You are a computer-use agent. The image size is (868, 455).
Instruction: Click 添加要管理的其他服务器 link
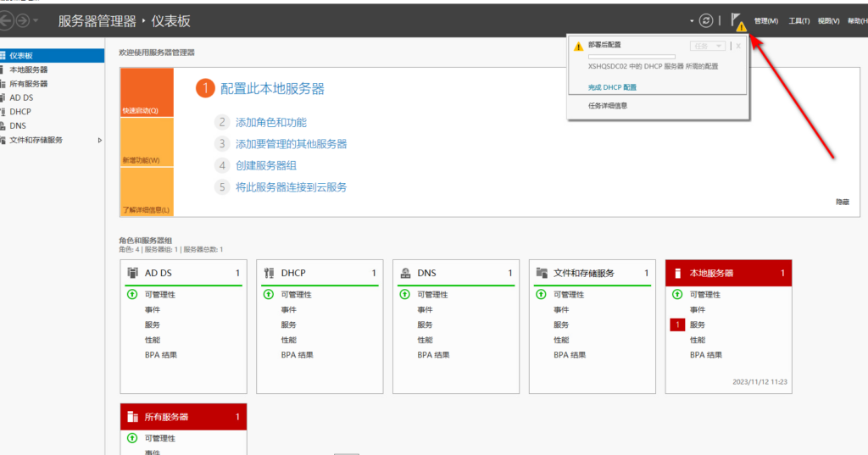[292, 144]
